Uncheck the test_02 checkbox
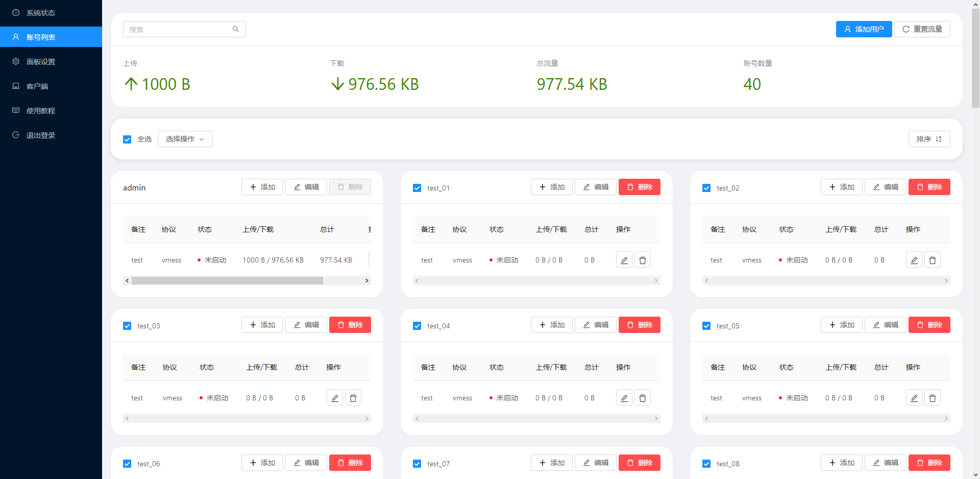 [x=706, y=188]
